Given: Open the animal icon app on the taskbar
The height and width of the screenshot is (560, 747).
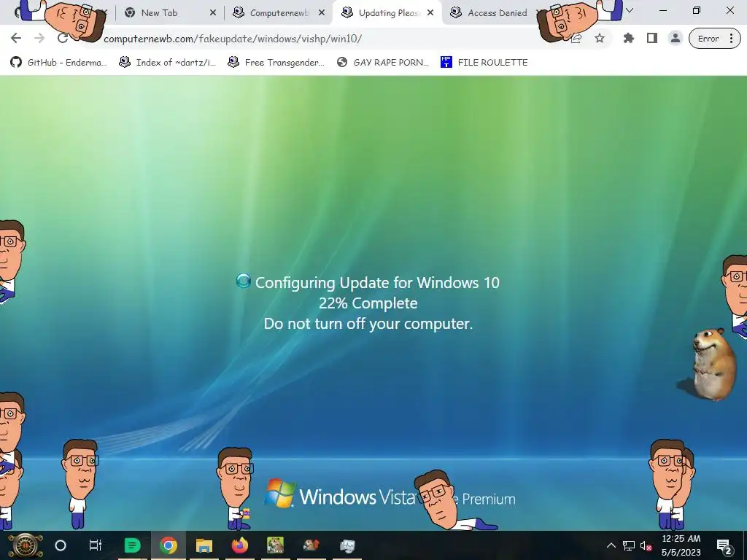Looking at the screenshot, I should 311,545.
